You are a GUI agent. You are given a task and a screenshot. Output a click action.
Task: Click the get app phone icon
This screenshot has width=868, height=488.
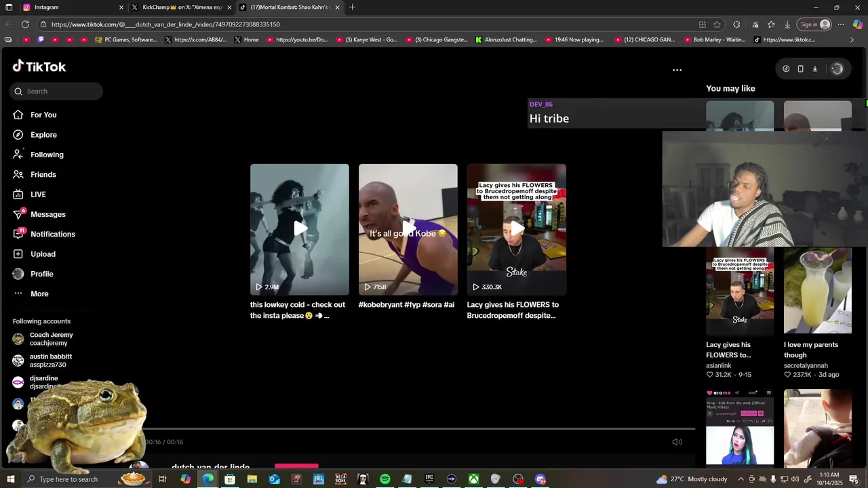click(800, 68)
